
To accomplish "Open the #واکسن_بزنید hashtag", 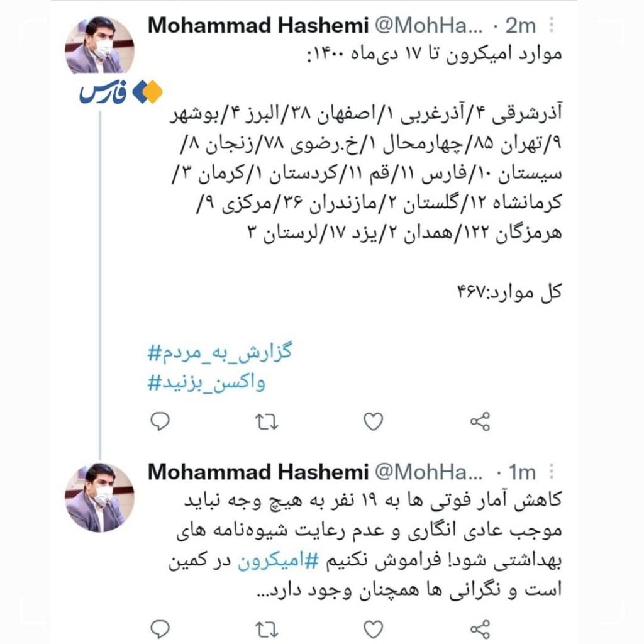I will click(x=206, y=382).
